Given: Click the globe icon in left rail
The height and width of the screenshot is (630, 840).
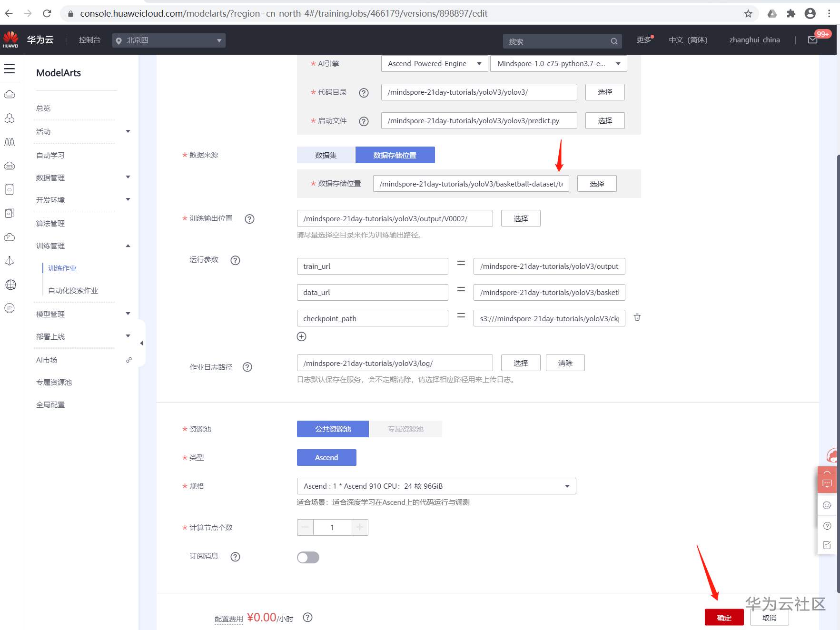Looking at the screenshot, I should [10, 285].
